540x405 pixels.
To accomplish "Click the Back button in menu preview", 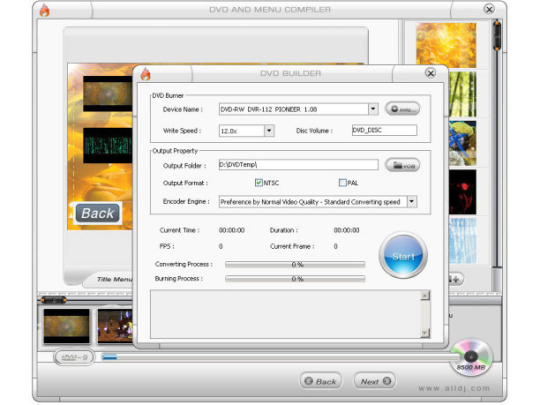I will point(98,213).
